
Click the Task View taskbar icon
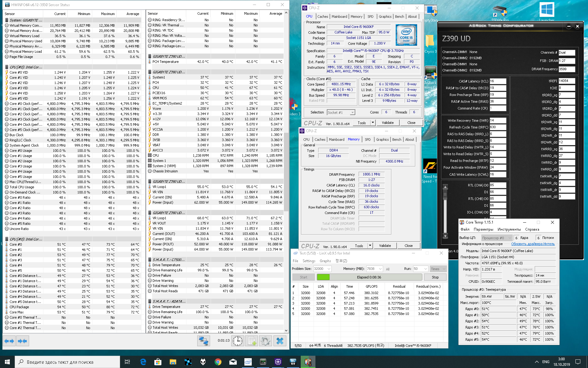coord(127,362)
